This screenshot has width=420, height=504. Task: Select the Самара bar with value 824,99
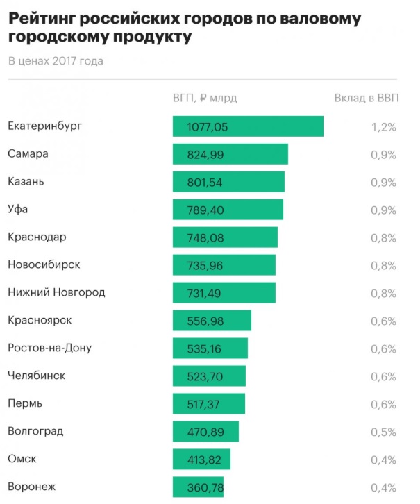click(230, 154)
